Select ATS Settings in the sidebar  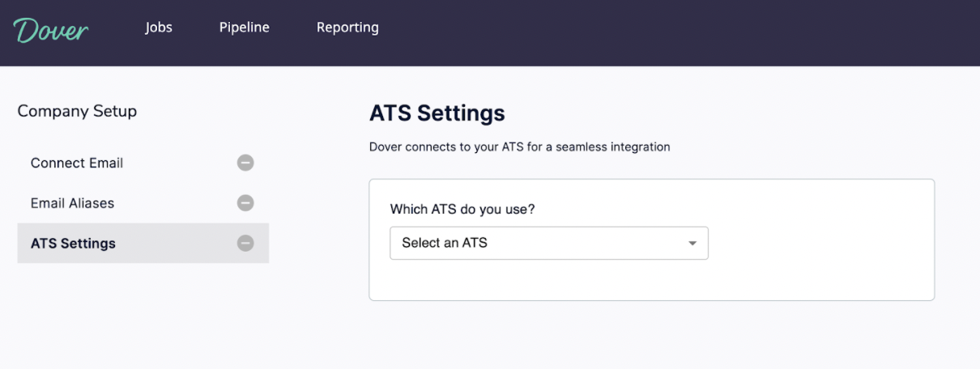point(143,244)
